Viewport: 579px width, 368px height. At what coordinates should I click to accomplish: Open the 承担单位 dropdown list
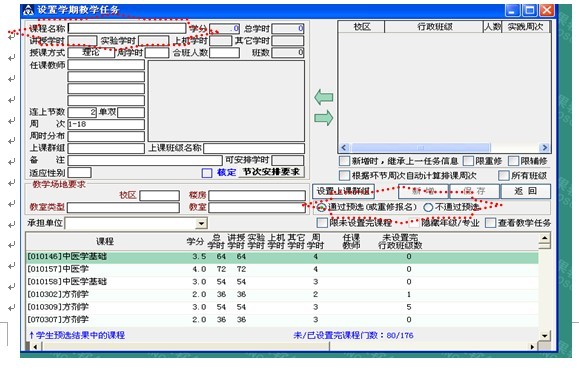click(x=201, y=223)
